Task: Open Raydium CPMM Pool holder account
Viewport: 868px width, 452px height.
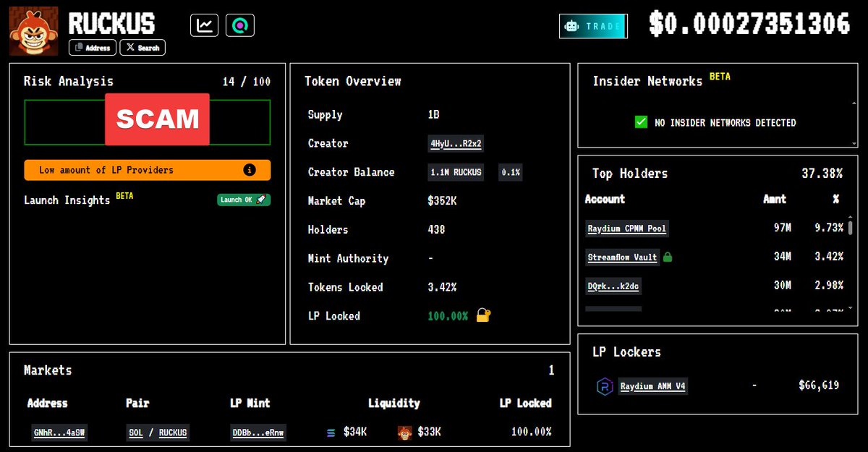Action: (x=626, y=229)
